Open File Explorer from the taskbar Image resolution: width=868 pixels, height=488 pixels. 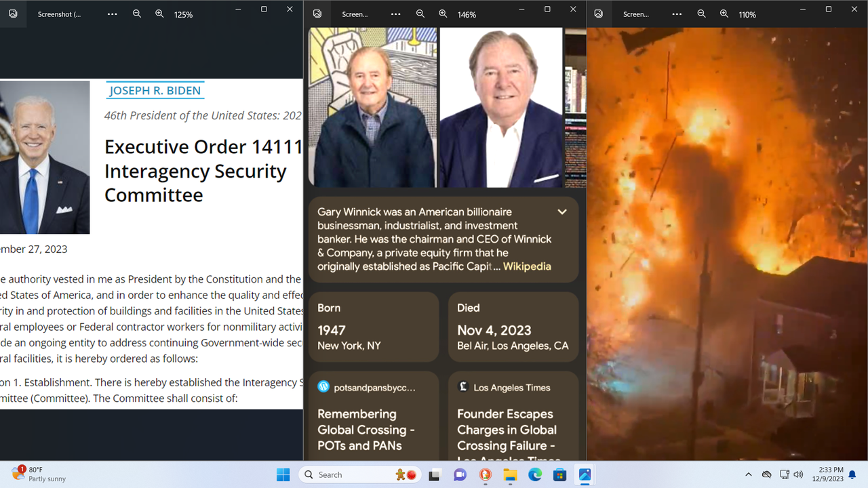[510, 475]
